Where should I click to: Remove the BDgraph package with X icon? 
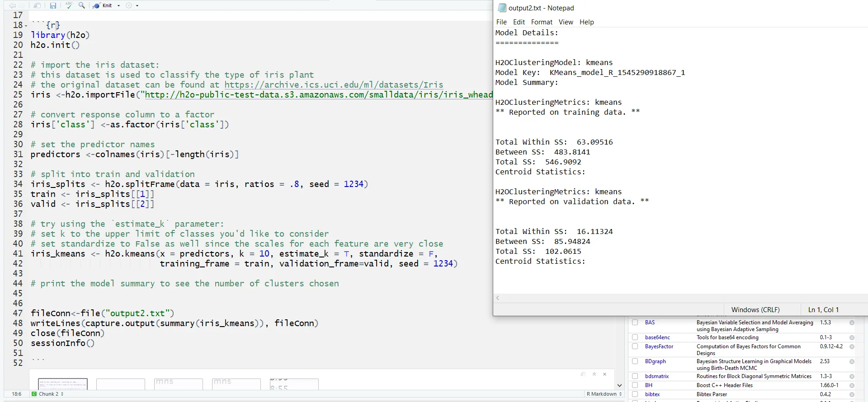[852, 361]
